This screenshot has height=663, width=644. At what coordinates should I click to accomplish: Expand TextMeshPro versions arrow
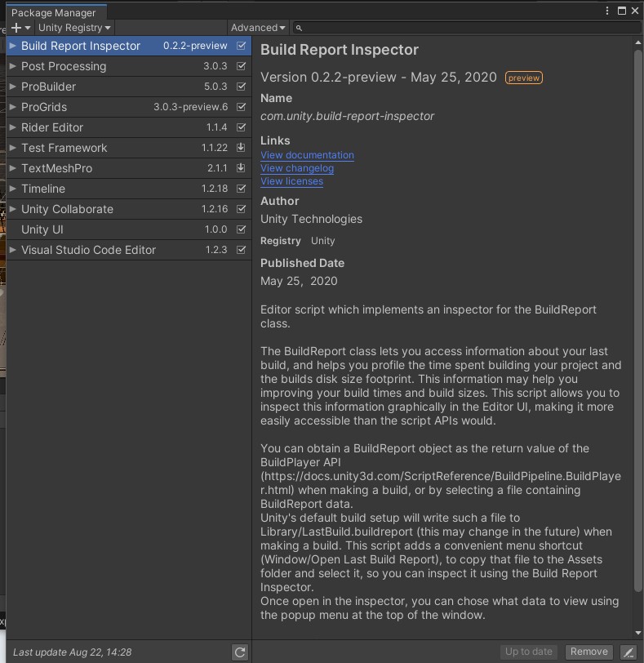(13, 168)
